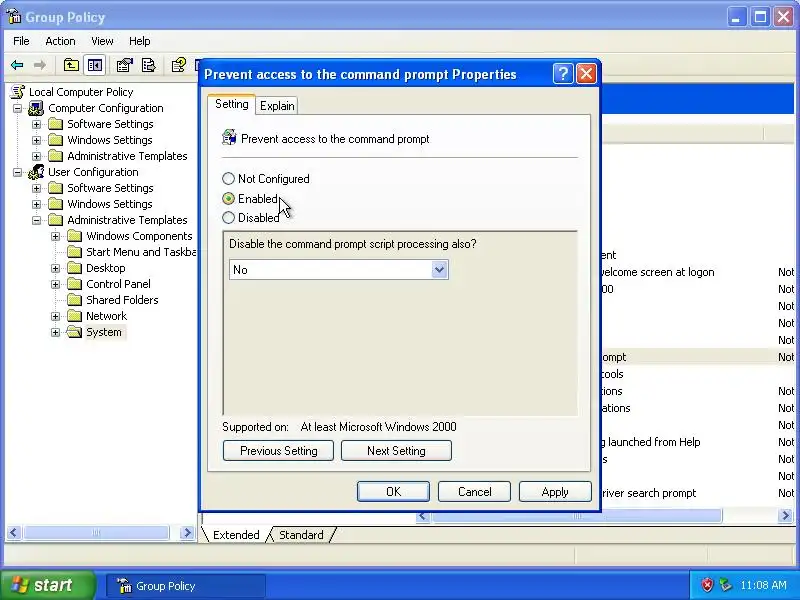Select the Not Configured radio button

(229, 179)
